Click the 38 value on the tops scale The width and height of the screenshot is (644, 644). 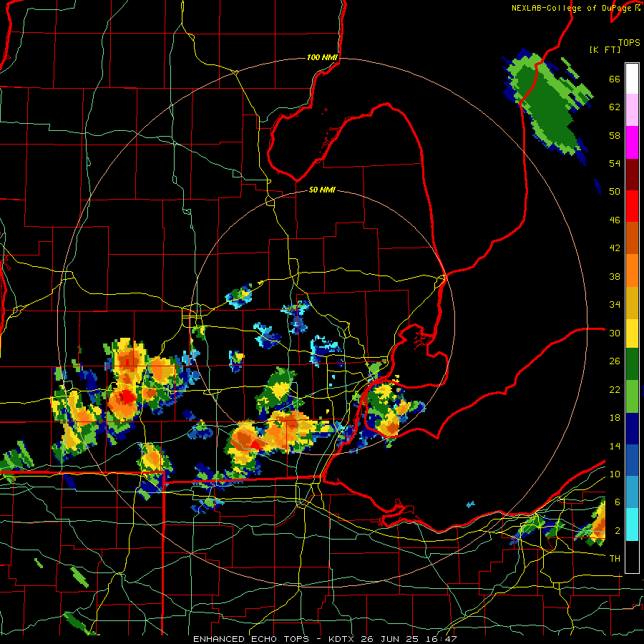(x=615, y=276)
